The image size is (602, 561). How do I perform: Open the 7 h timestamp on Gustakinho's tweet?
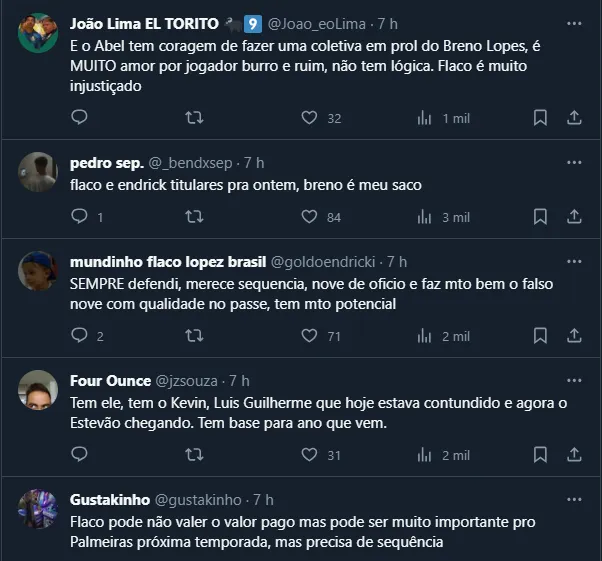(x=263, y=500)
